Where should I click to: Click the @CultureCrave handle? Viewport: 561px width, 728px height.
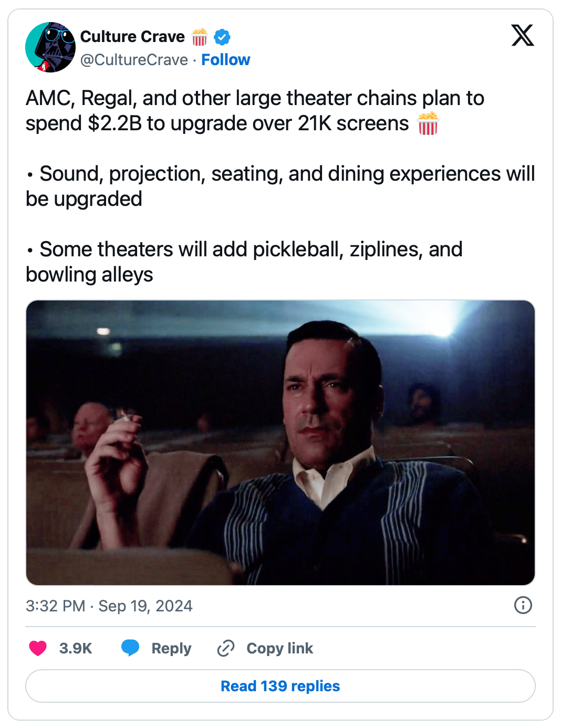coord(134,60)
